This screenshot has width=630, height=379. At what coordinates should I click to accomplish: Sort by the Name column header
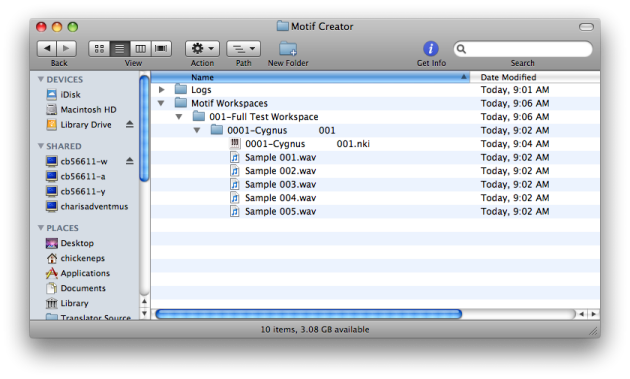pyautogui.click(x=310, y=77)
